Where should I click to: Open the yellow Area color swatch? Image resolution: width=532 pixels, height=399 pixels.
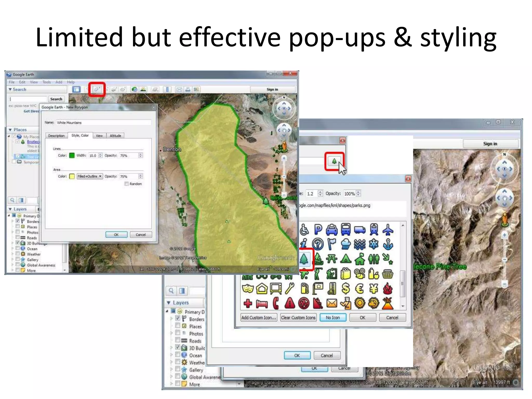pos(72,176)
